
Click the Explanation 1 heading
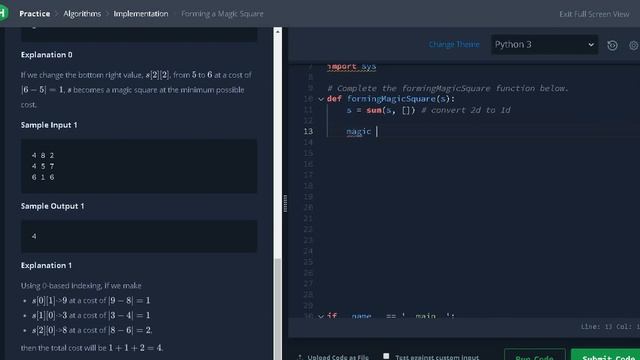[47, 265]
